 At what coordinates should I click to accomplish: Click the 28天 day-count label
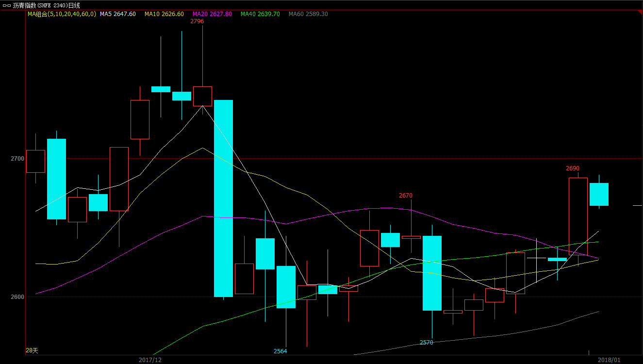[32, 350]
